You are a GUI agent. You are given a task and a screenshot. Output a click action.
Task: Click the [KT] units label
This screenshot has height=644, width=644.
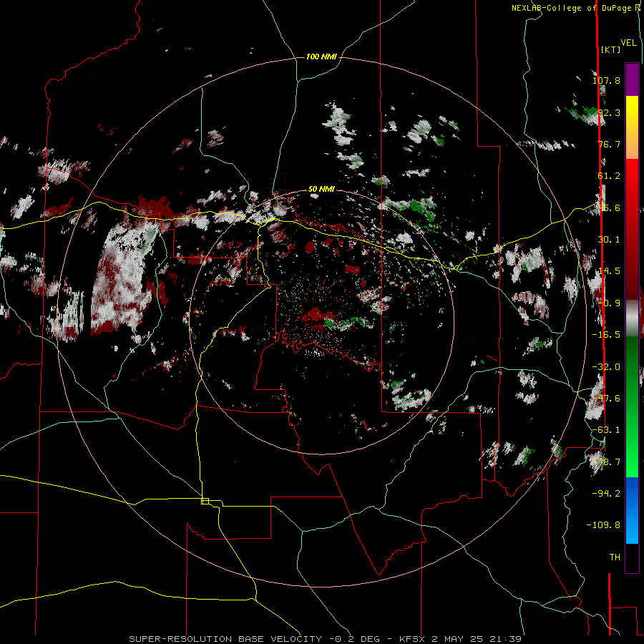pos(610,49)
